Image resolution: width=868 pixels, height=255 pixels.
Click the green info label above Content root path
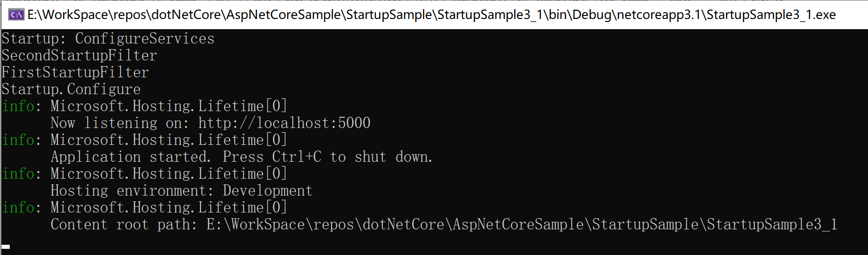(x=18, y=207)
